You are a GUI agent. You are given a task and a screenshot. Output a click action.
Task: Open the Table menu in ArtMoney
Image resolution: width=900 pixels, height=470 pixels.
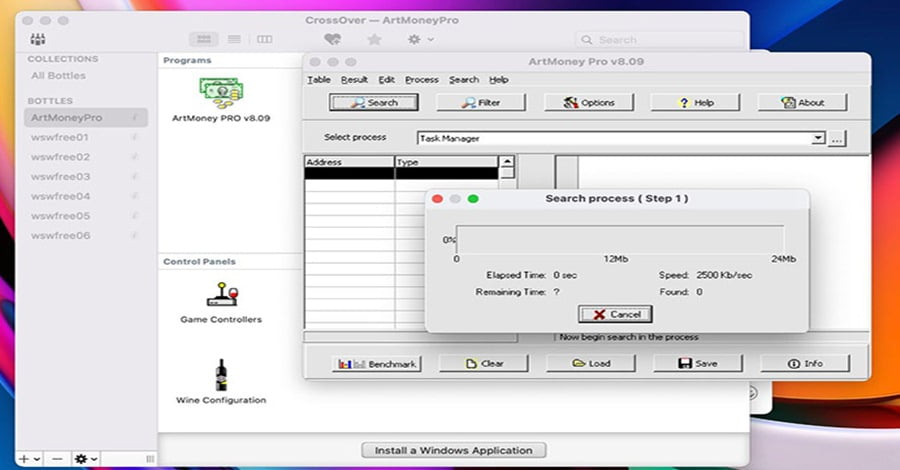pyautogui.click(x=319, y=80)
